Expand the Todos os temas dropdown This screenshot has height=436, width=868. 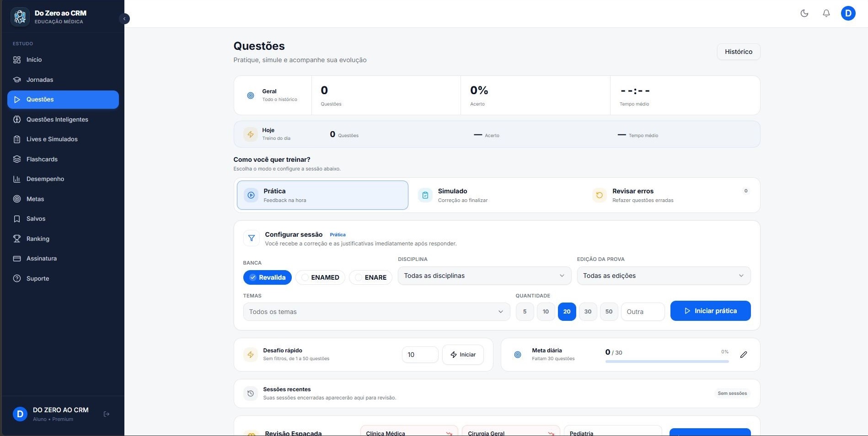[376, 312]
